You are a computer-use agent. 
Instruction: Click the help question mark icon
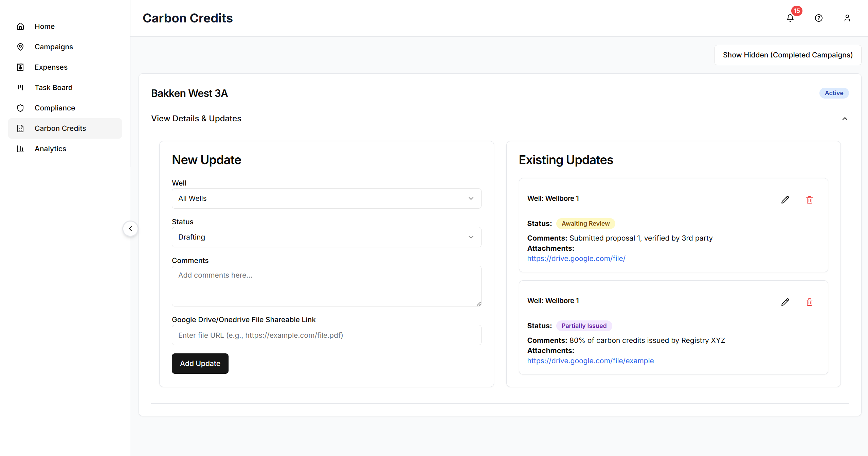tap(818, 18)
